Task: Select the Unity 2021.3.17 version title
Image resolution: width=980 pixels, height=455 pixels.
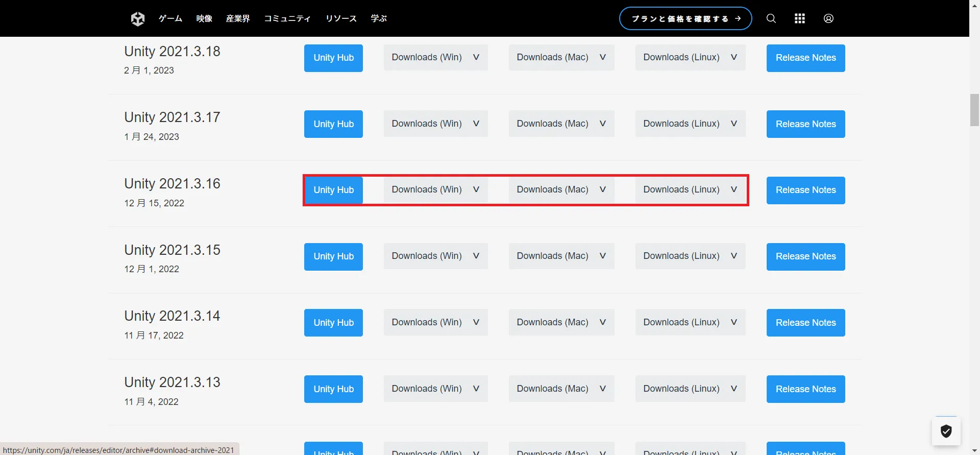Action: click(172, 117)
